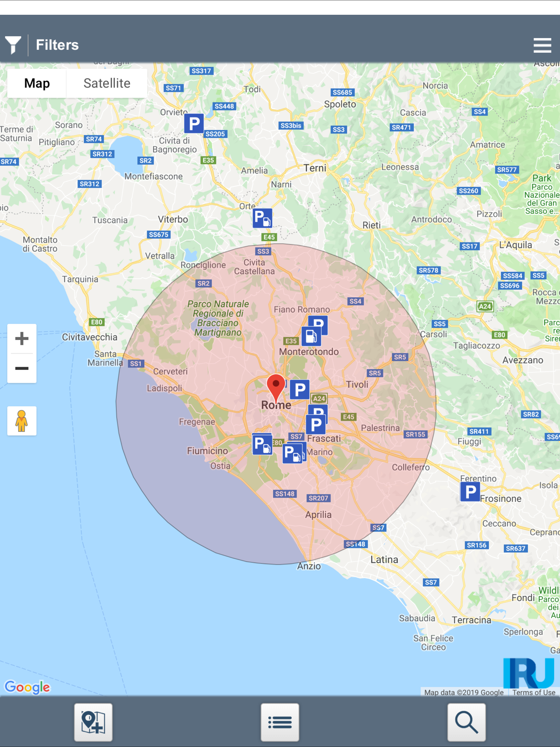Select the parking marker near Frosinone
The width and height of the screenshot is (560, 747).
pos(470,492)
